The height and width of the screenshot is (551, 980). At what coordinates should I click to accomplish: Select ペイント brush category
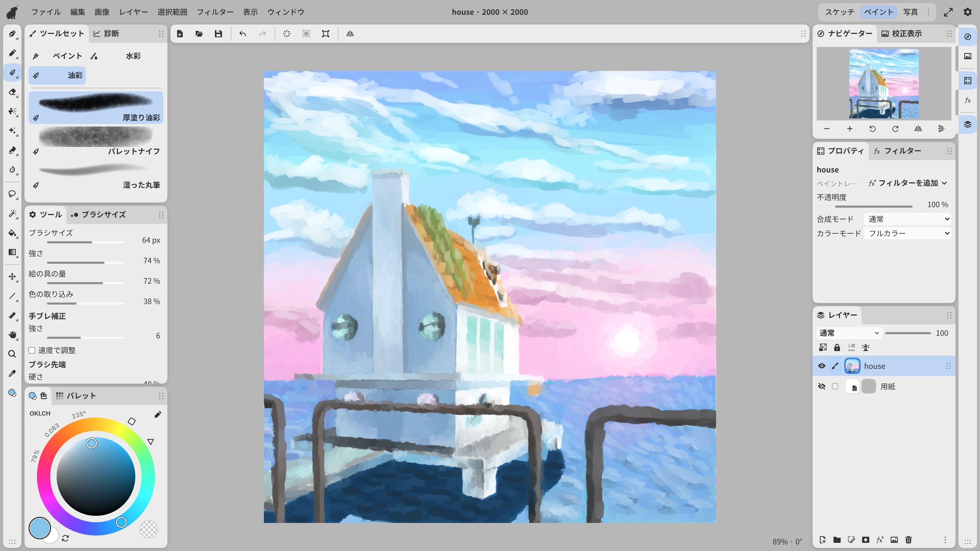click(x=57, y=56)
